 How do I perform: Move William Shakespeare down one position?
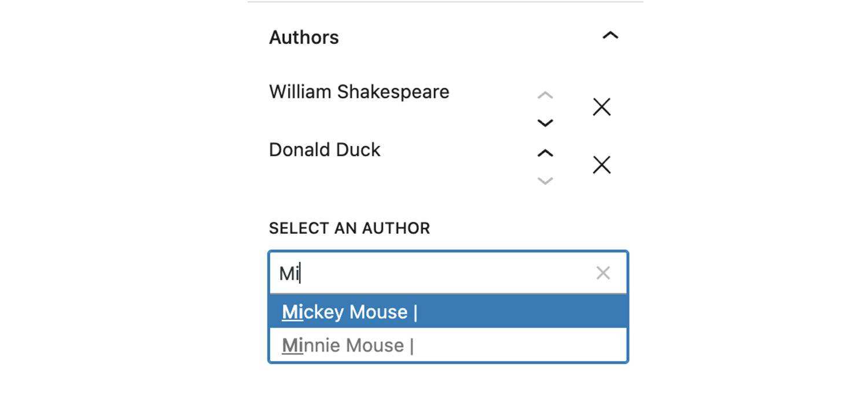[x=545, y=123]
